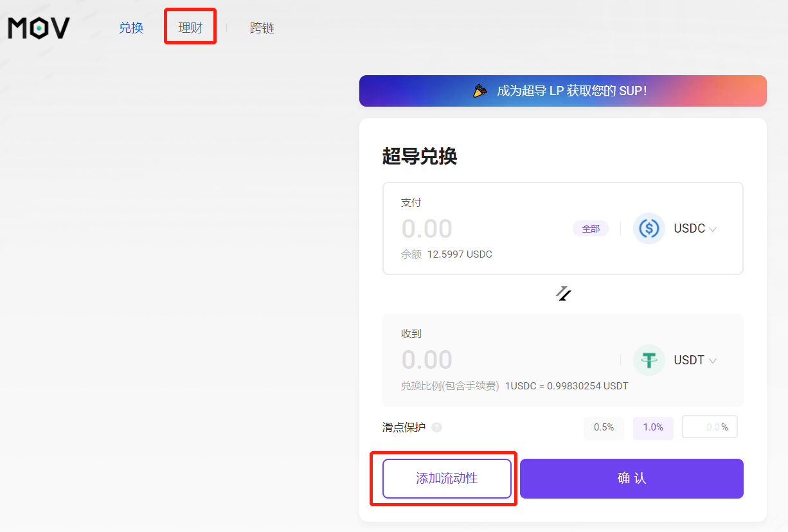Click the 添加流动性 button

[447, 478]
